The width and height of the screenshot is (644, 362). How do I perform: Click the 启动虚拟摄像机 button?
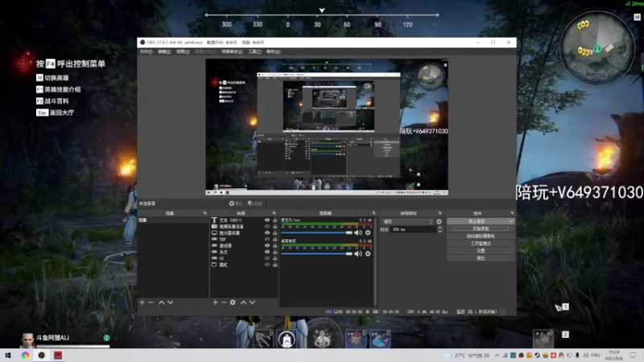point(481,236)
